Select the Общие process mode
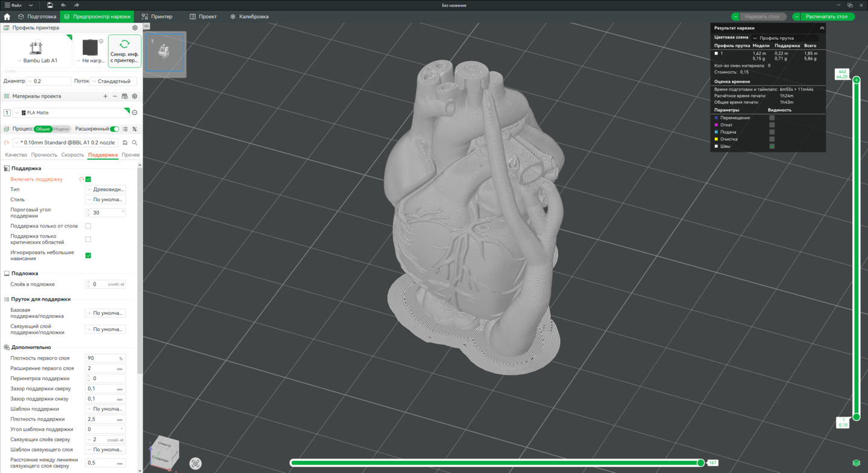Screen dimensions: 868x473 coord(43,129)
